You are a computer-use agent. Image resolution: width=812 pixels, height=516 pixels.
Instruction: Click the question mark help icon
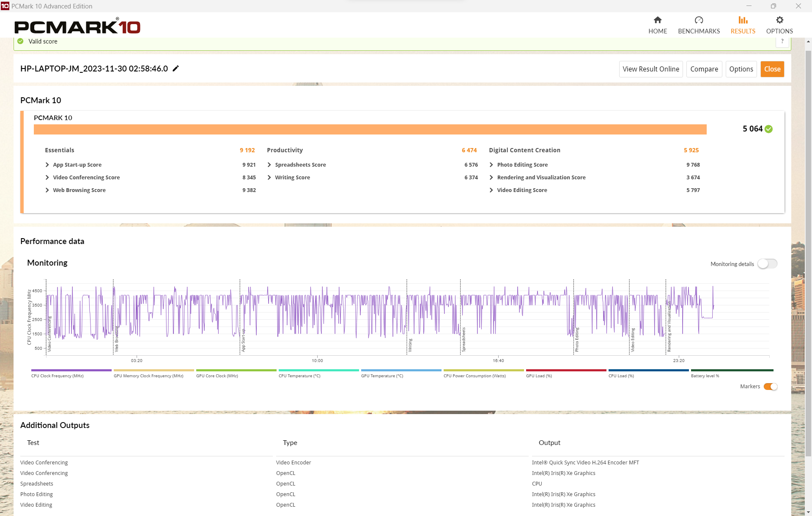coord(782,41)
